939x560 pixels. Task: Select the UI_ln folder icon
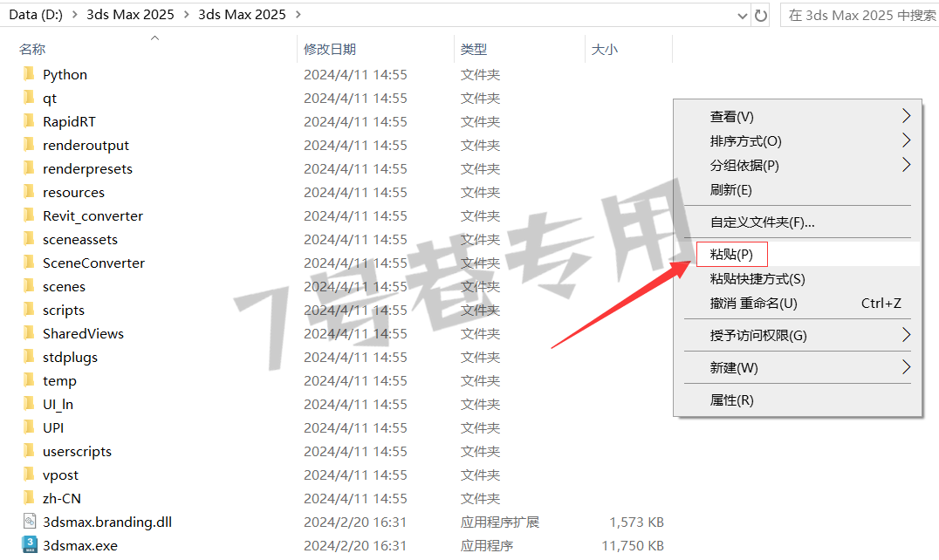(x=29, y=404)
